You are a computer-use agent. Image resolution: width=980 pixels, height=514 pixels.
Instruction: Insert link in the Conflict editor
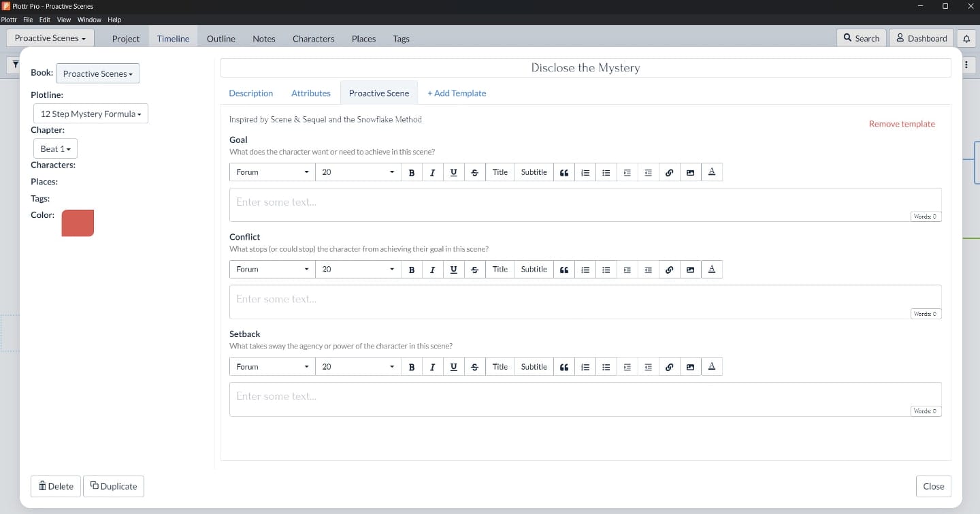(669, 270)
